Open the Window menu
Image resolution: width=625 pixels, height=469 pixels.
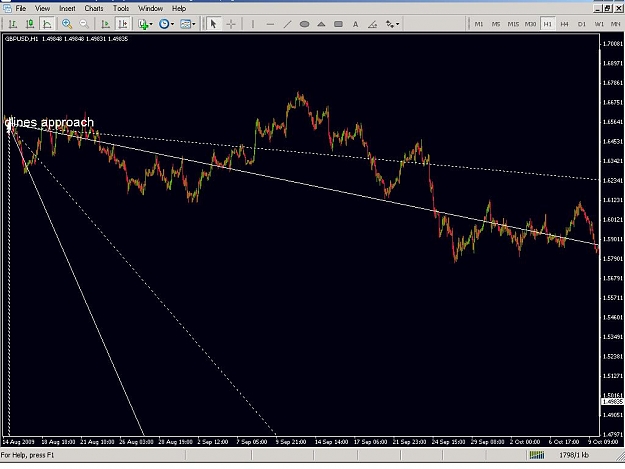(x=150, y=8)
